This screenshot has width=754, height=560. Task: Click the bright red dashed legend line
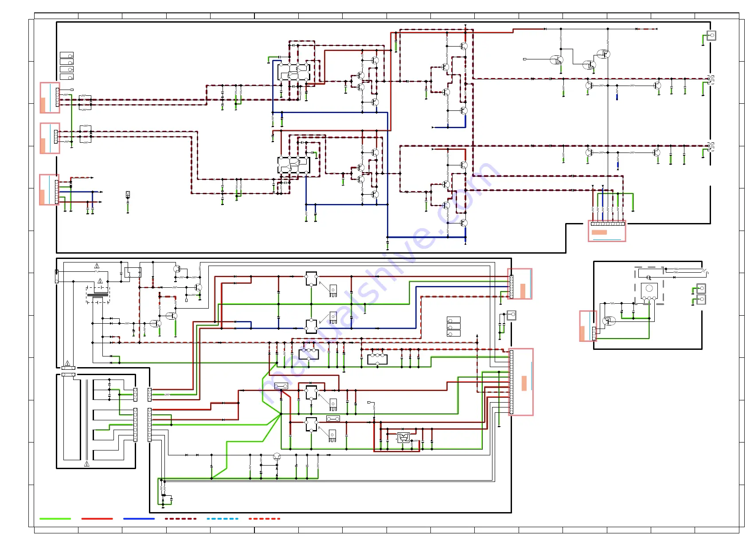pos(264,518)
